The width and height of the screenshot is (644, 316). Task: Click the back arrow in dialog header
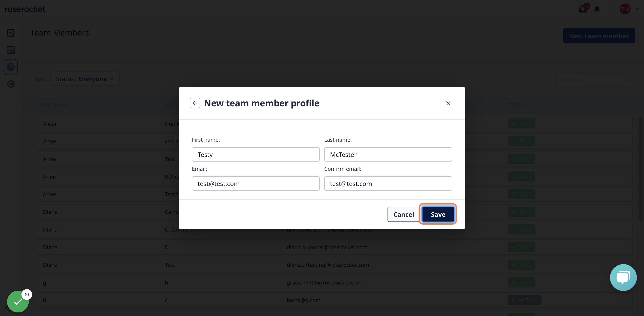[x=195, y=103]
